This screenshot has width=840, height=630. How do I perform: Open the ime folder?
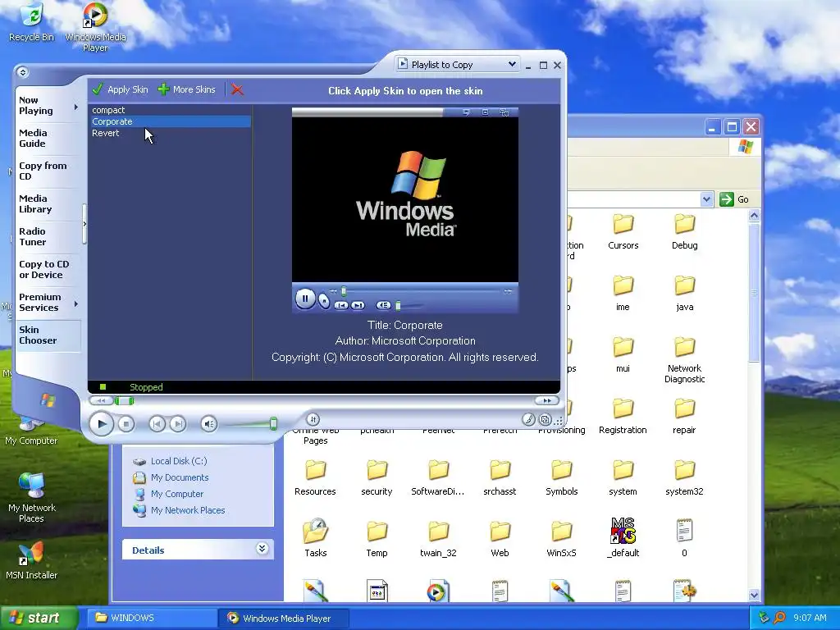tap(623, 294)
